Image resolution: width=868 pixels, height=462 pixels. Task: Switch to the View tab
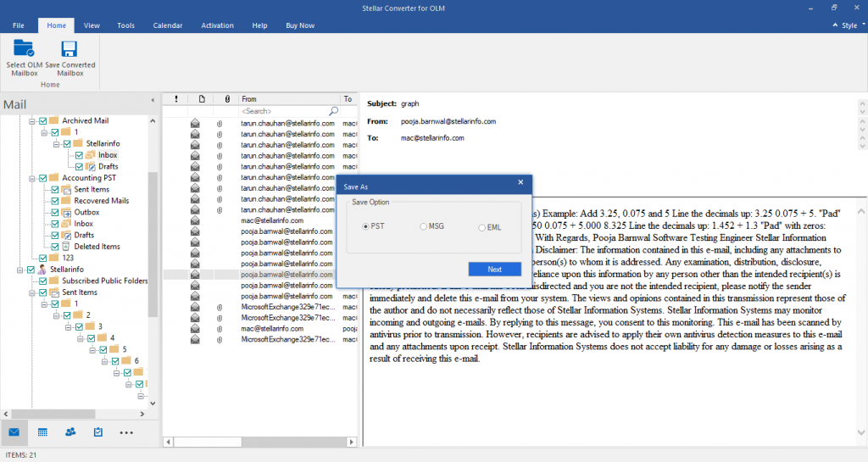(x=92, y=25)
